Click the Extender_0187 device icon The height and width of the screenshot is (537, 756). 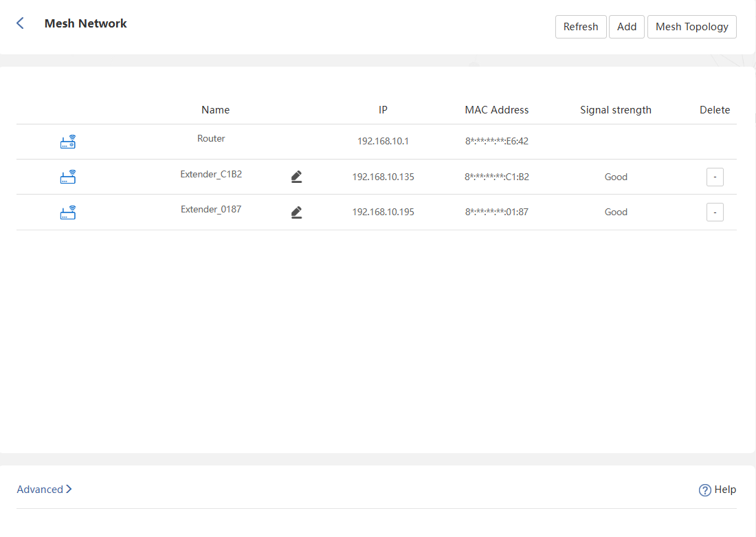coord(67,212)
